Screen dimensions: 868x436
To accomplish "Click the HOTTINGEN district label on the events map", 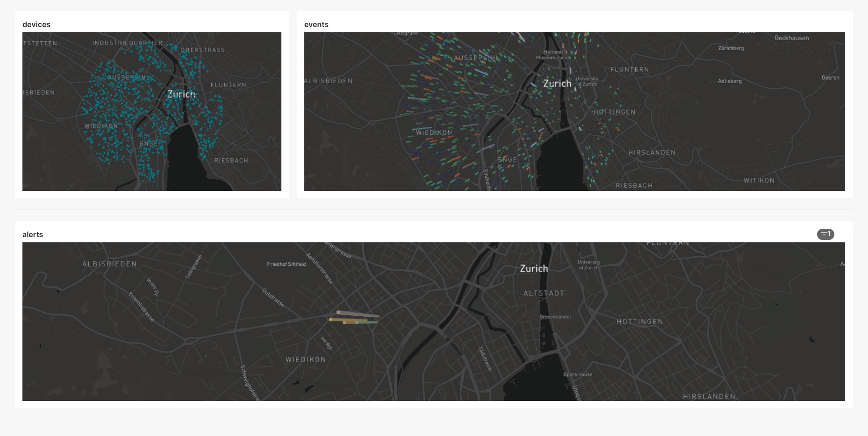I will 615,112.
